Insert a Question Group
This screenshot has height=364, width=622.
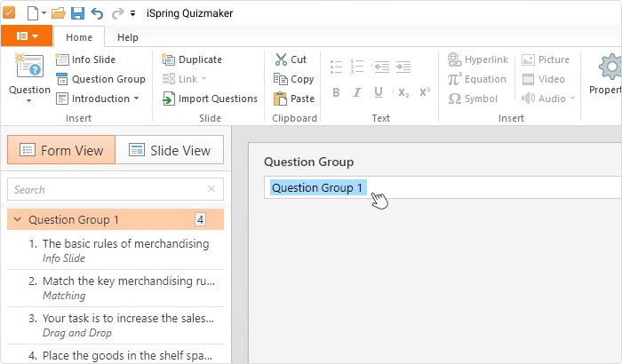[x=100, y=79]
